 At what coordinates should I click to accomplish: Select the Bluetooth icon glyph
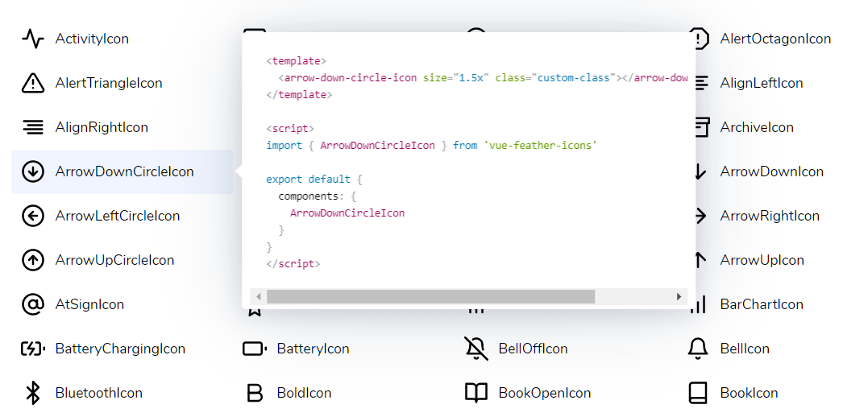coord(33,393)
